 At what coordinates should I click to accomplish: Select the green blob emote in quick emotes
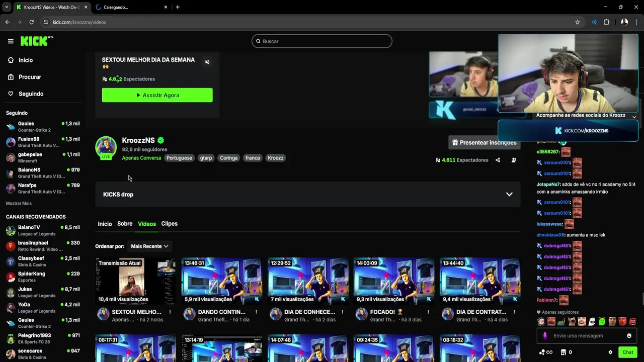(602, 321)
